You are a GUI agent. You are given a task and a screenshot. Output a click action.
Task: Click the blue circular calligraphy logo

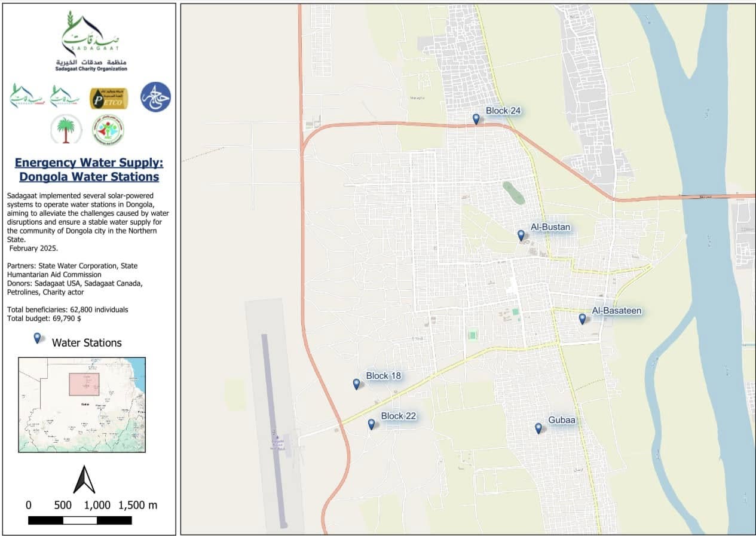tap(155, 97)
